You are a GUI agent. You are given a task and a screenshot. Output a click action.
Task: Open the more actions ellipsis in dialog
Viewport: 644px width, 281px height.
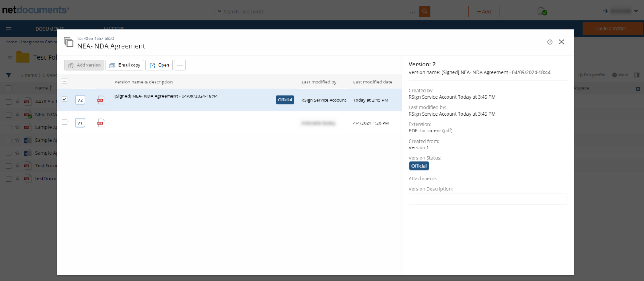click(x=180, y=65)
